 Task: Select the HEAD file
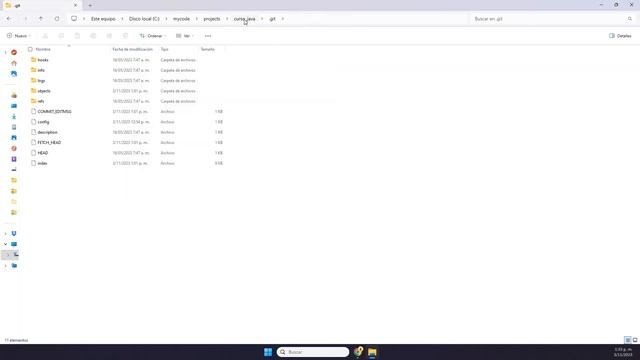[43, 153]
